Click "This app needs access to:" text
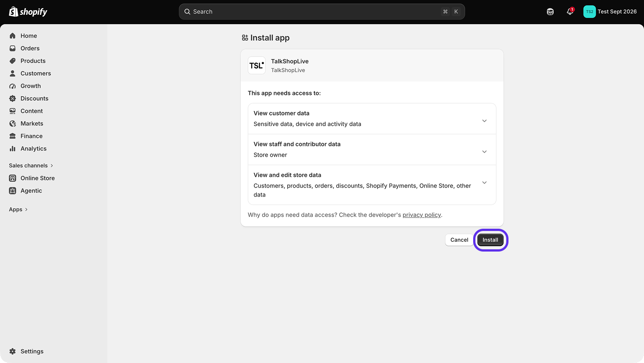 [284, 93]
